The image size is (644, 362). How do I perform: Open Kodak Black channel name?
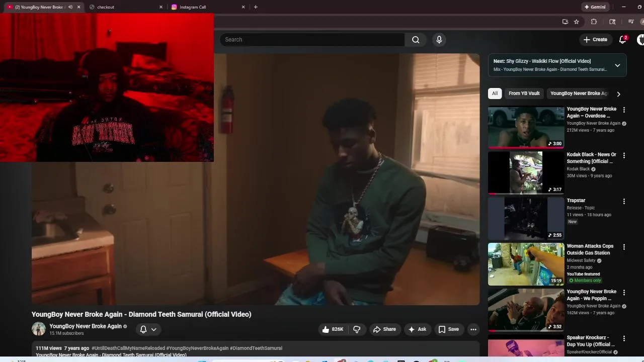click(578, 169)
